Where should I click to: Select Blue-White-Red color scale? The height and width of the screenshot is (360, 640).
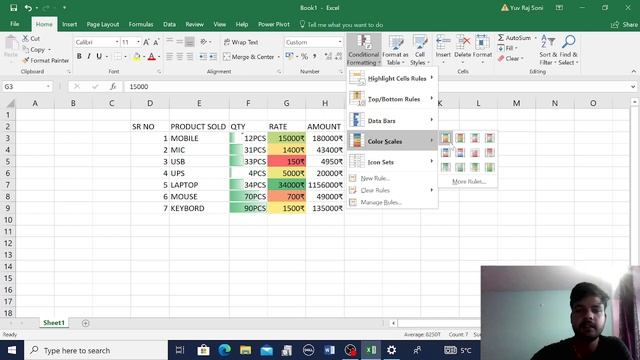coord(460,153)
